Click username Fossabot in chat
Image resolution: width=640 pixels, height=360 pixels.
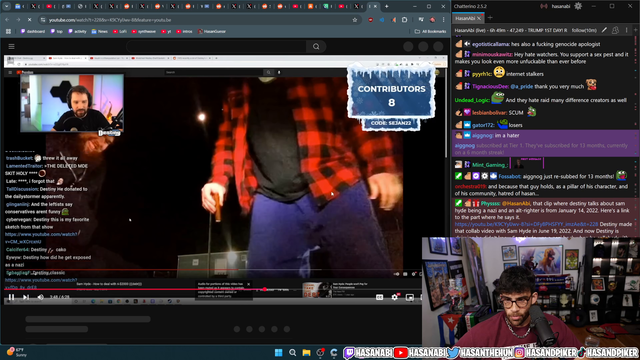(x=509, y=176)
